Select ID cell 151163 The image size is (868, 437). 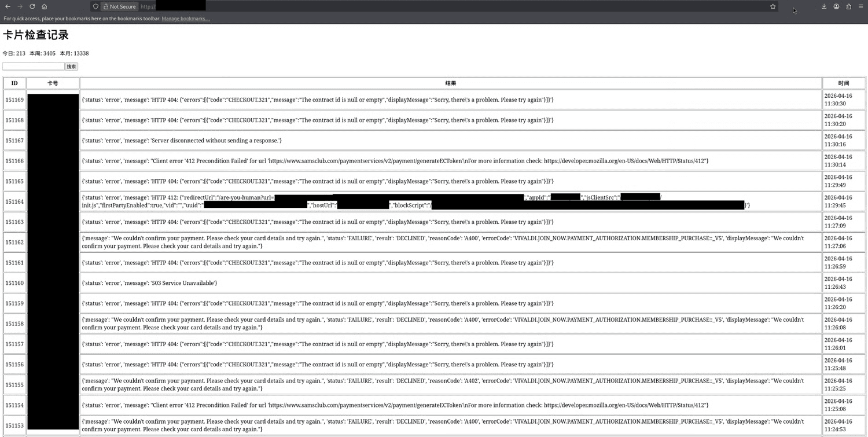(x=14, y=222)
